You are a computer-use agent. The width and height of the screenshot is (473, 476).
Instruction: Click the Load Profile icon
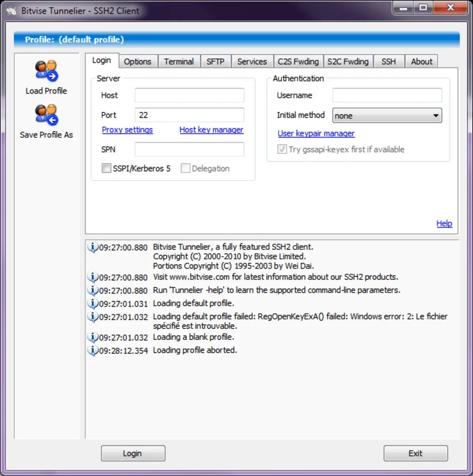46,71
